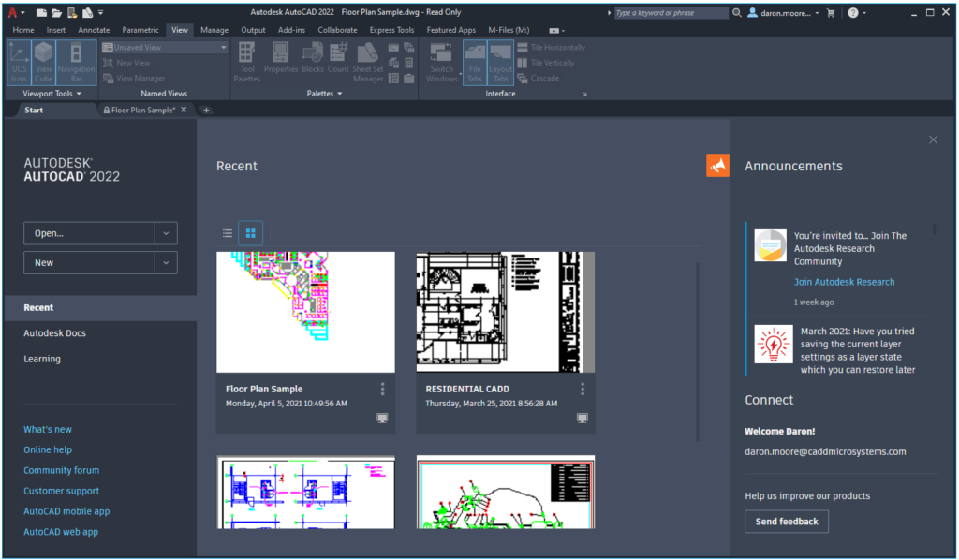Click the New button
The height and width of the screenshot is (560, 959).
click(x=89, y=263)
